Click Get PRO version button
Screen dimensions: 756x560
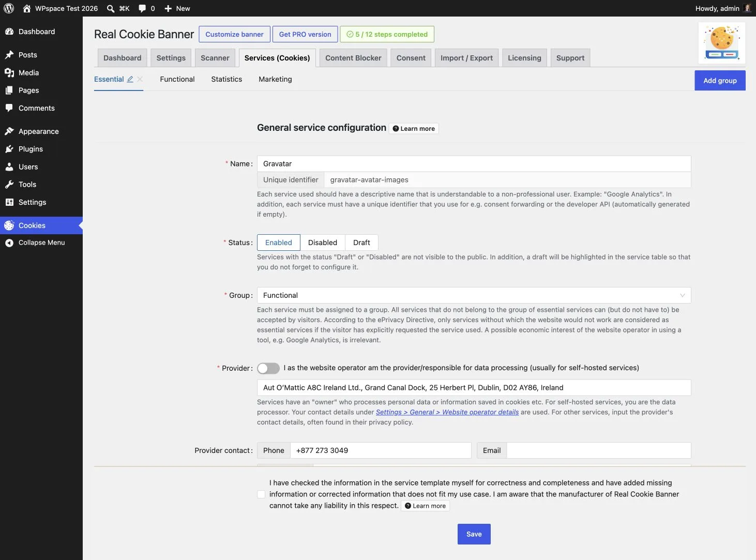point(305,34)
